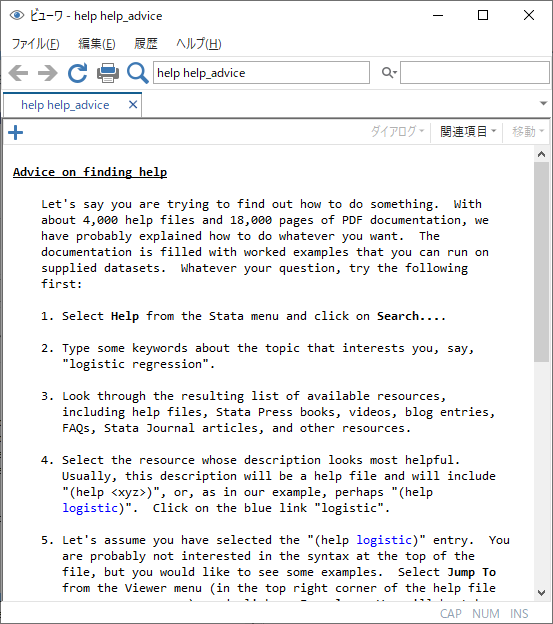Expand the ダイアログ dropdown
This screenshot has width=553, height=624.
click(x=397, y=131)
